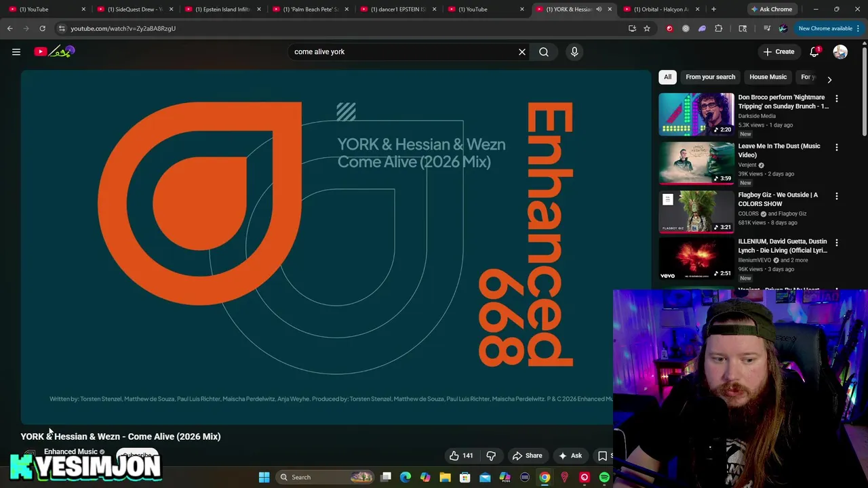Click video title Come Alive (2026 Mix)
Screen dimensions: 868x488
tap(121, 436)
